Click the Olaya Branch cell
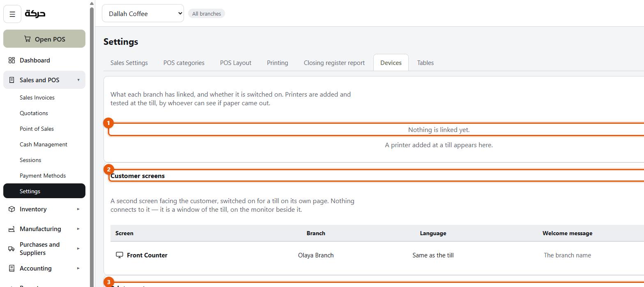The height and width of the screenshot is (287, 644). [316, 255]
